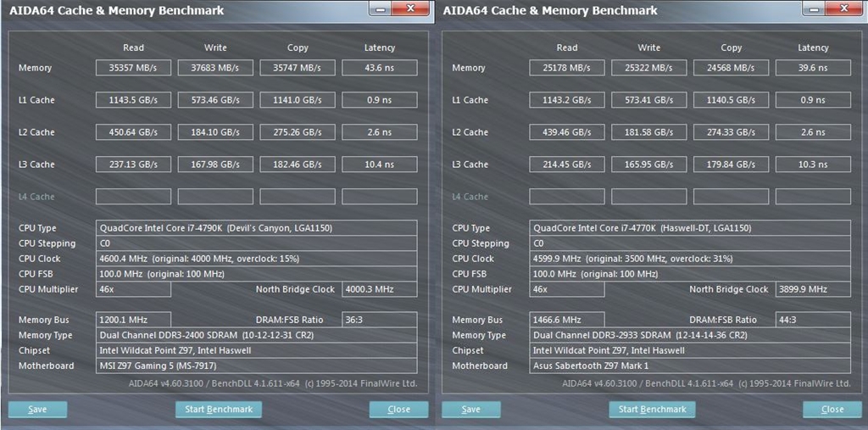Click L3 Cache latency 10.4 ns
The width and height of the screenshot is (868, 430).
(379, 164)
